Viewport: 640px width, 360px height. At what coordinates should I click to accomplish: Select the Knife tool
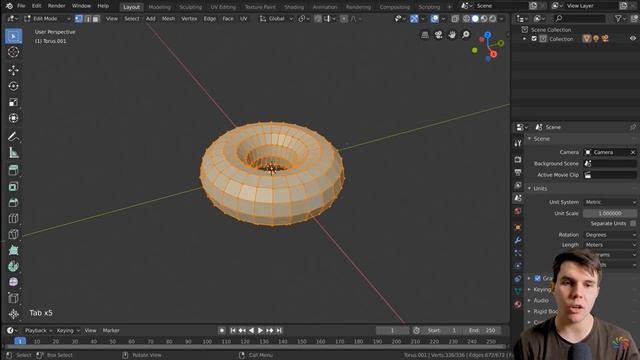pos(13,234)
